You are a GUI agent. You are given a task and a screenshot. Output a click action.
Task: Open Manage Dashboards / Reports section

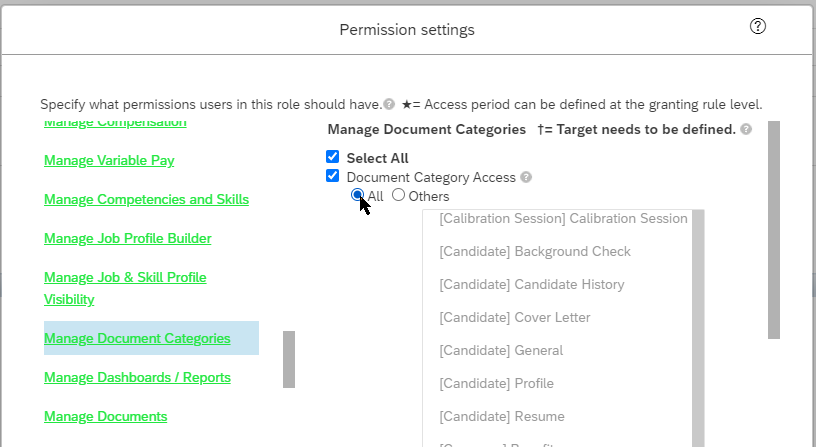tap(137, 377)
